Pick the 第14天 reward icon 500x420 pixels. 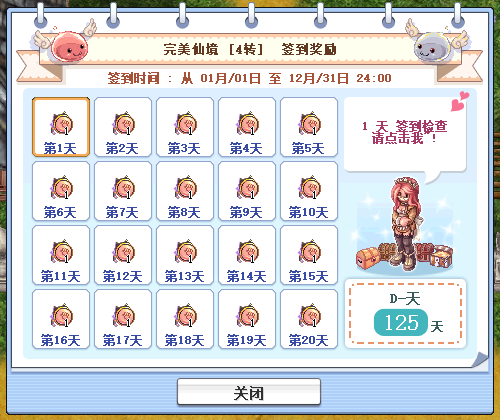247,252
